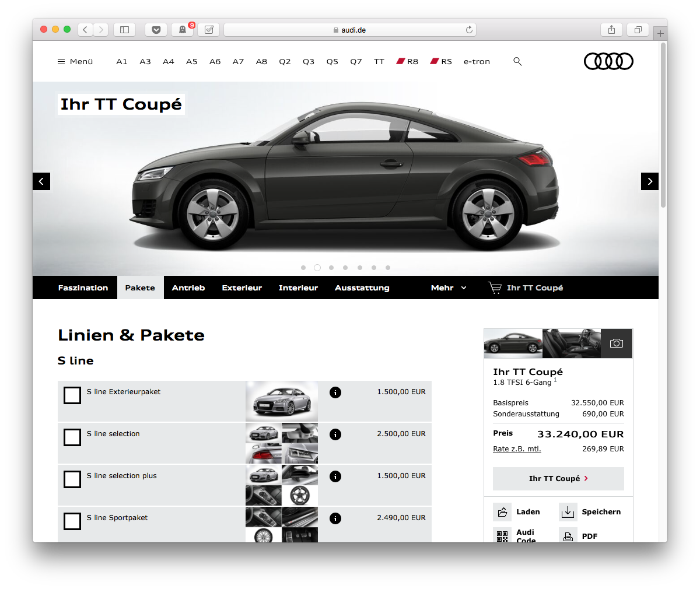700x589 pixels.
Task: Check the S line Exterieurpaket box
Action: point(72,395)
